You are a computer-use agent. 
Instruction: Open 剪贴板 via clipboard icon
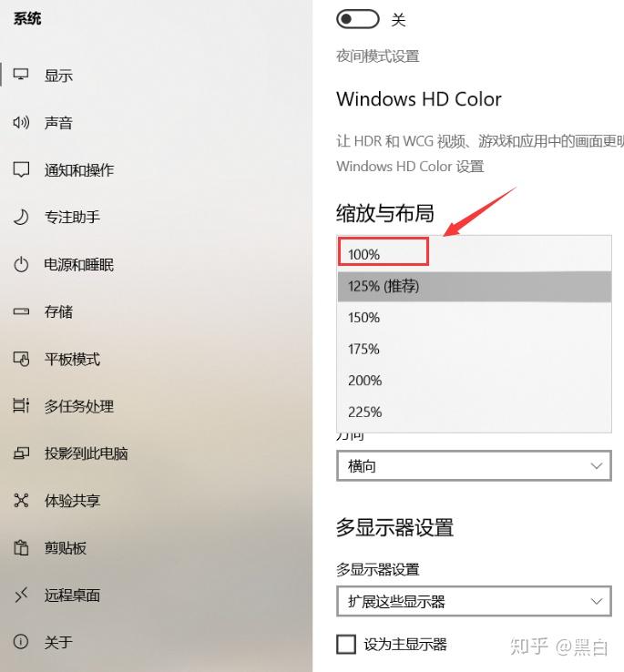21,548
